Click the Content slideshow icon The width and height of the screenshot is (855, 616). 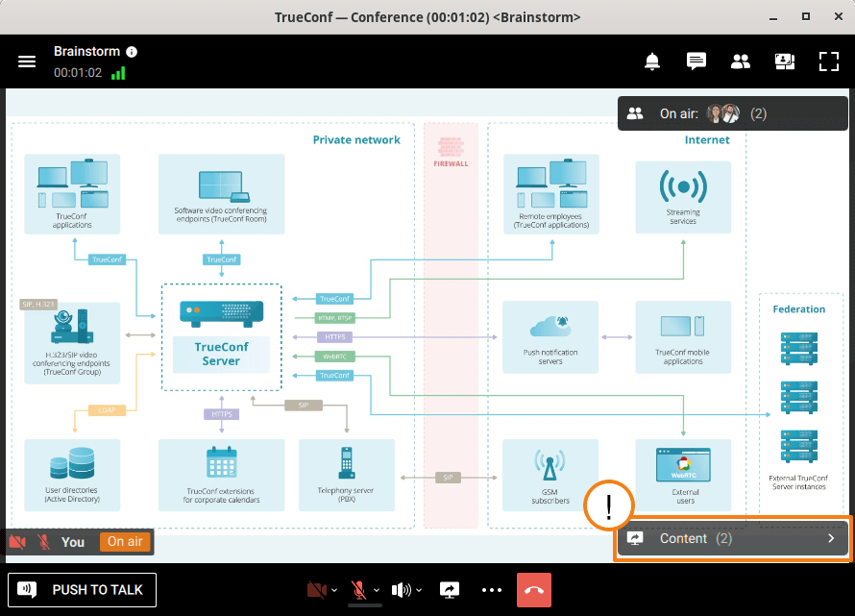635,538
